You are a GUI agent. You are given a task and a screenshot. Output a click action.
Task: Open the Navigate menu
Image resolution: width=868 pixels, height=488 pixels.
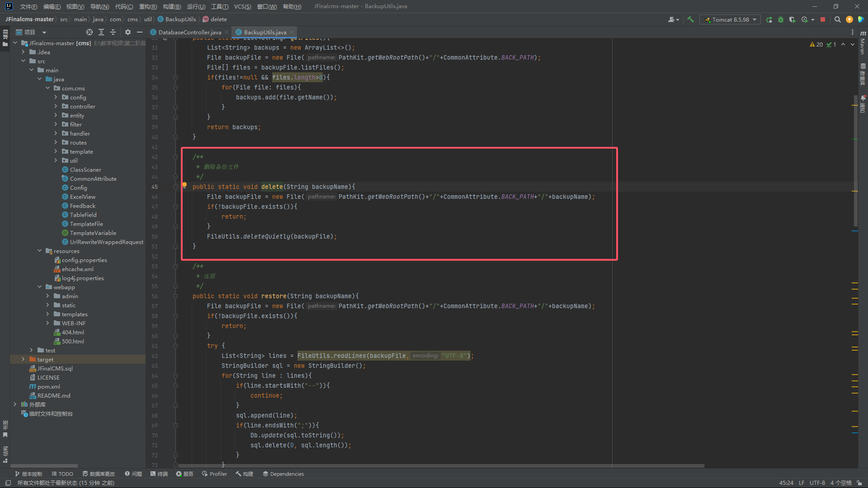(99, 6)
